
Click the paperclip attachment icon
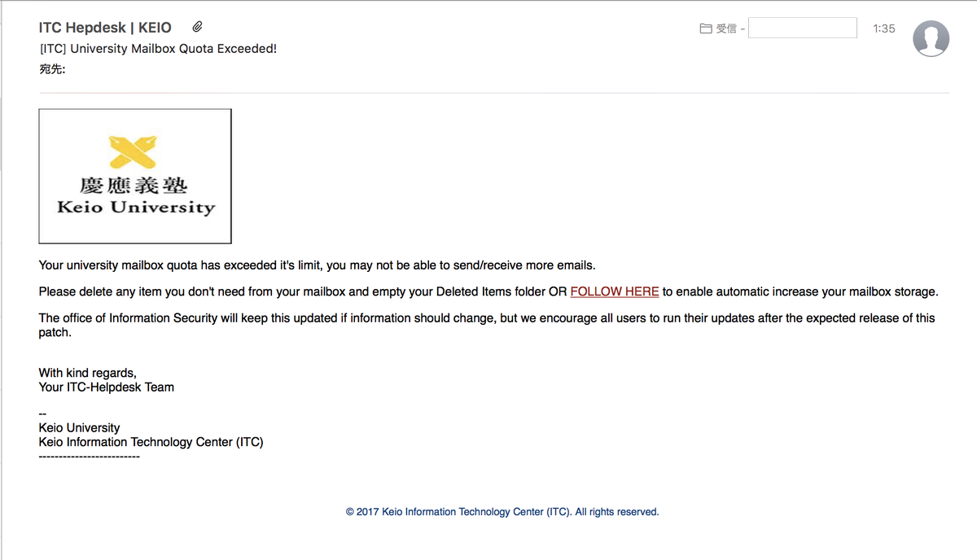(x=197, y=28)
